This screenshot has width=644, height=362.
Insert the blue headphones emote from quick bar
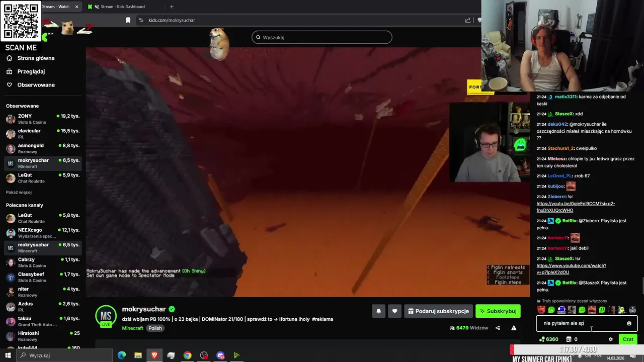(561, 310)
